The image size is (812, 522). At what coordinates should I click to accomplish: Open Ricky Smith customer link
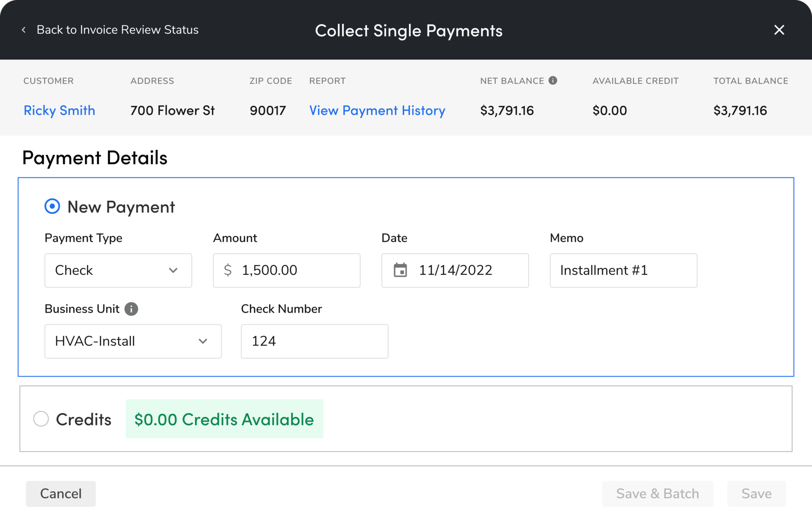tap(59, 111)
